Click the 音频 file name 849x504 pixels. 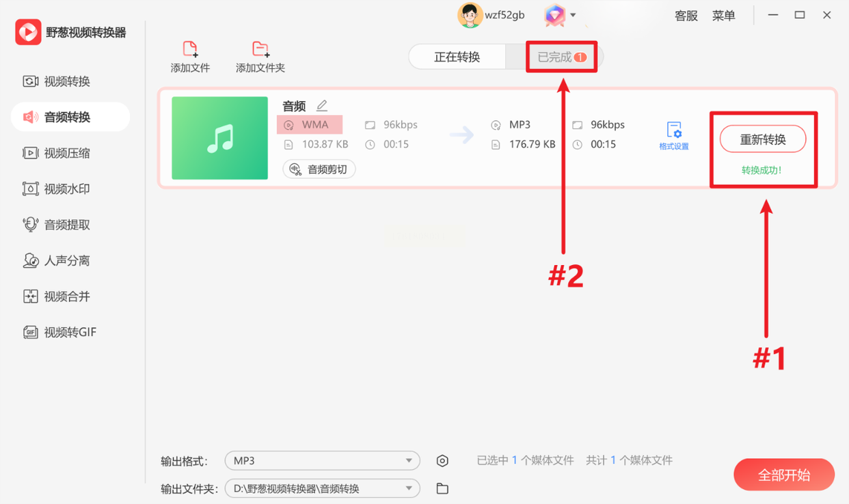(x=294, y=106)
